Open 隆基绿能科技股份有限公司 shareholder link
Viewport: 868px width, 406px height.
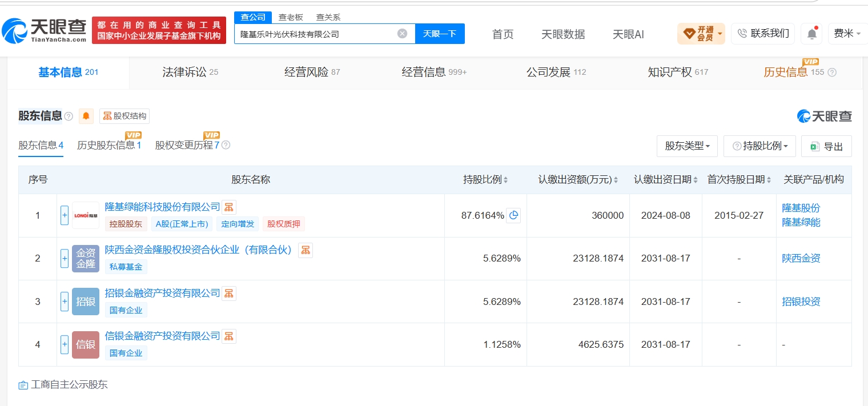(x=162, y=207)
